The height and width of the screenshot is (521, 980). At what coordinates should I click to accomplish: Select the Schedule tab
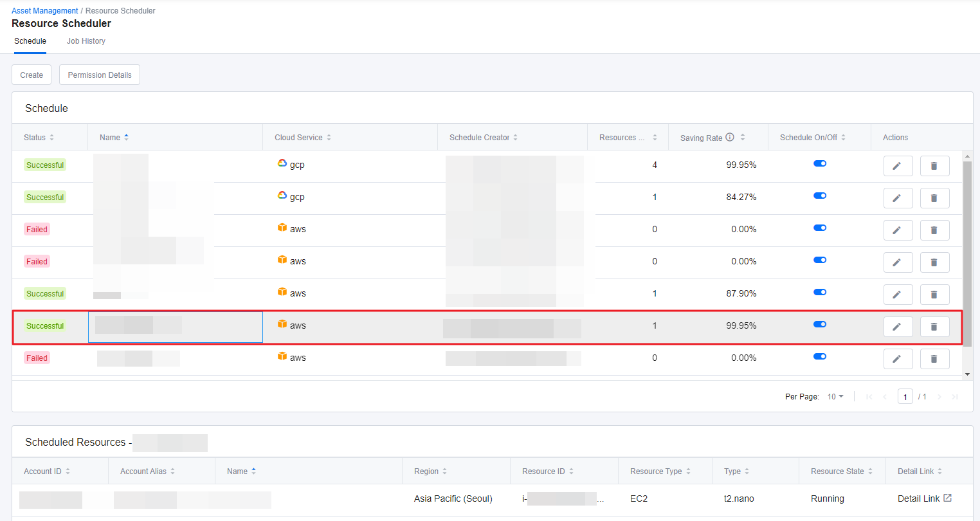click(30, 41)
